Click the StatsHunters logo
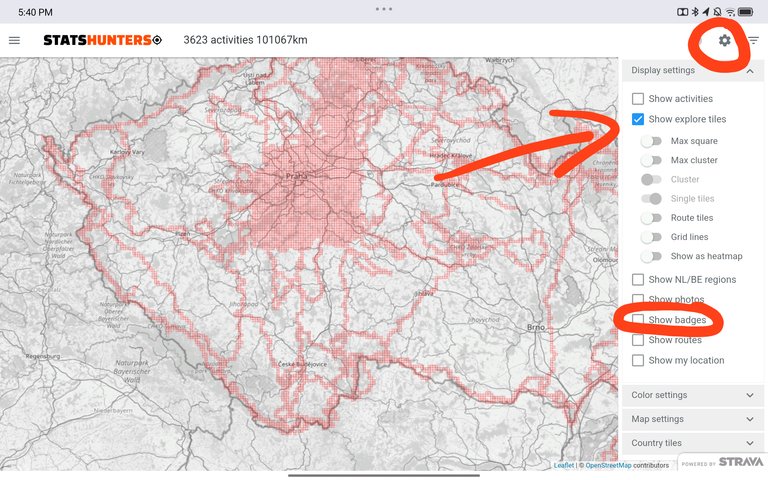The width and height of the screenshot is (768, 480). 101,40
